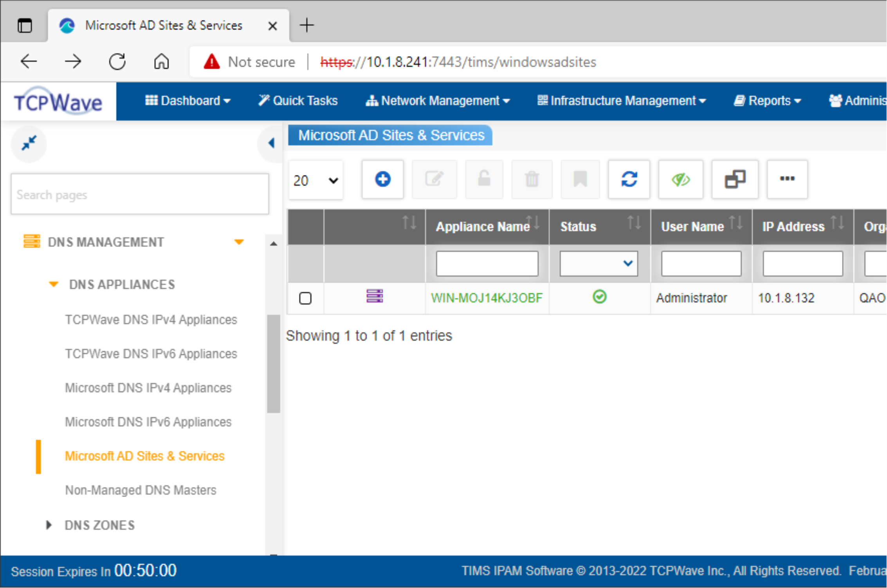Image resolution: width=887 pixels, height=588 pixels.
Task: Open TCPWave DNS IPv4 Appliances
Action: point(151,320)
